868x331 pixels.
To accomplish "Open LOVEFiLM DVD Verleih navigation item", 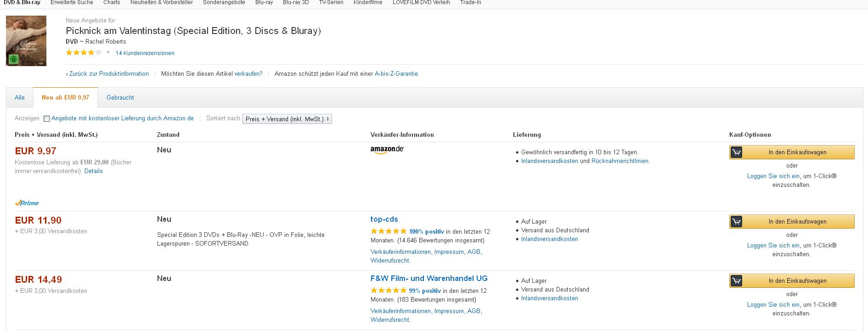I will (x=421, y=2).
